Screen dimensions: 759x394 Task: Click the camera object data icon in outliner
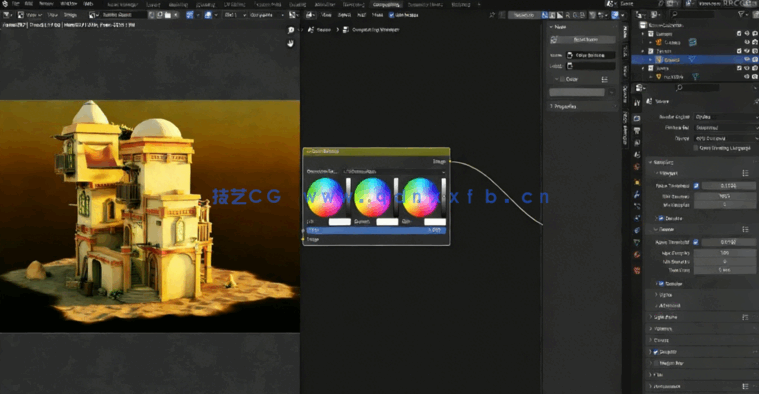693,43
